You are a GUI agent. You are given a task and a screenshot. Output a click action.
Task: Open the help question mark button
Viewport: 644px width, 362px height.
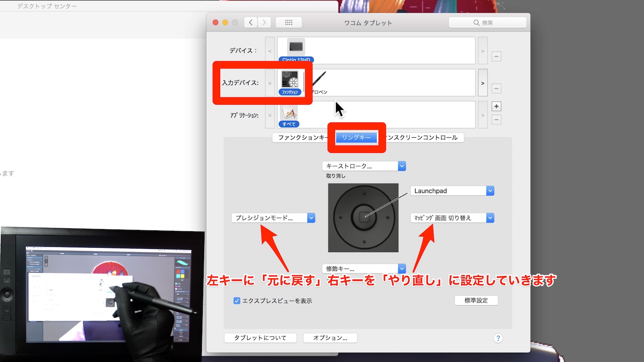coord(498,338)
